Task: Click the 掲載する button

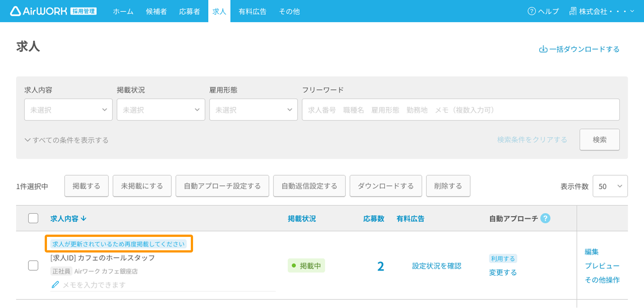Action: (86, 186)
